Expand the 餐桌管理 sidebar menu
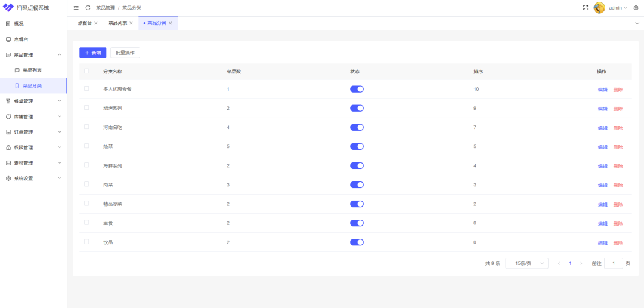This screenshot has width=644, height=308. click(33, 101)
